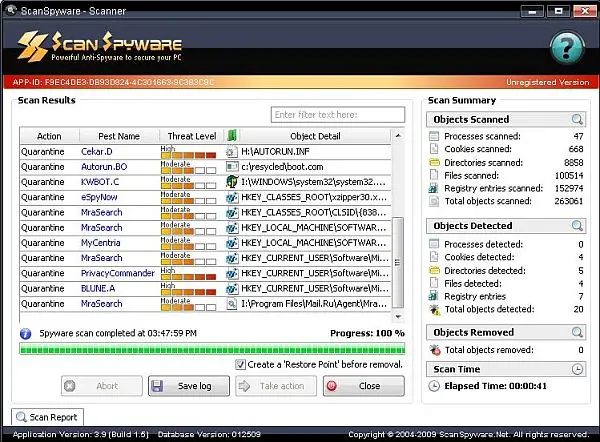
Task: Click the HKEY_CLASSES_ROOT\xzipper30 entry
Action: tap(314, 197)
